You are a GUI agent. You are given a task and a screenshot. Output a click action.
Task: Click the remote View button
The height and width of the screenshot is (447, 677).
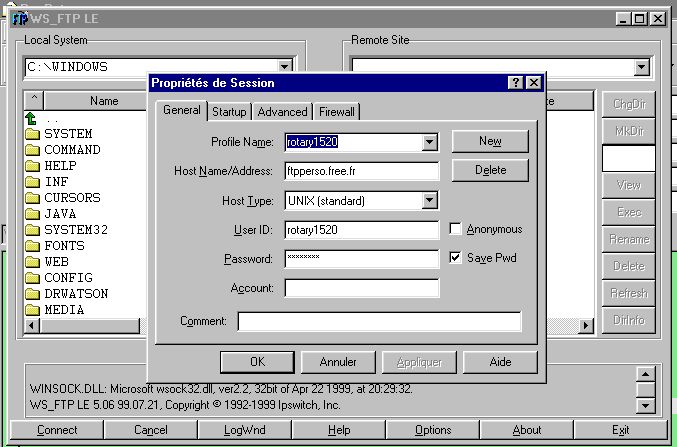[x=629, y=185]
